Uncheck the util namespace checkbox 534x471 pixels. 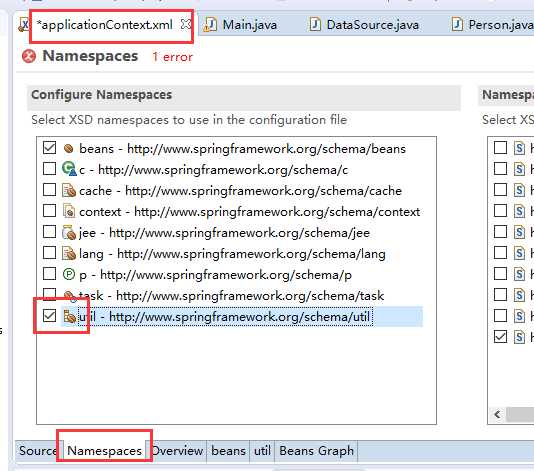[x=49, y=316]
